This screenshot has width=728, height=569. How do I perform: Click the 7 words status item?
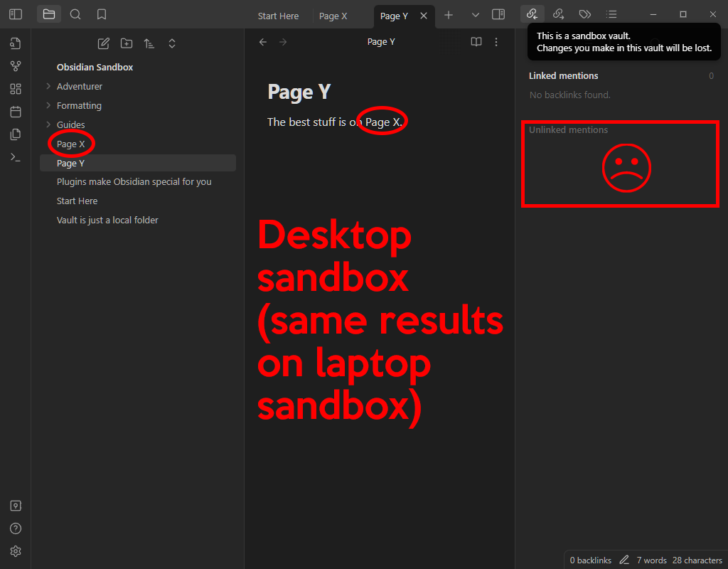click(651, 560)
